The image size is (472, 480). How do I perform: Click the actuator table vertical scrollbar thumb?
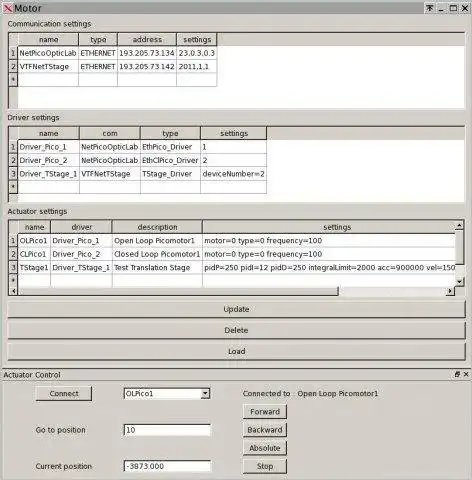coord(459,247)
